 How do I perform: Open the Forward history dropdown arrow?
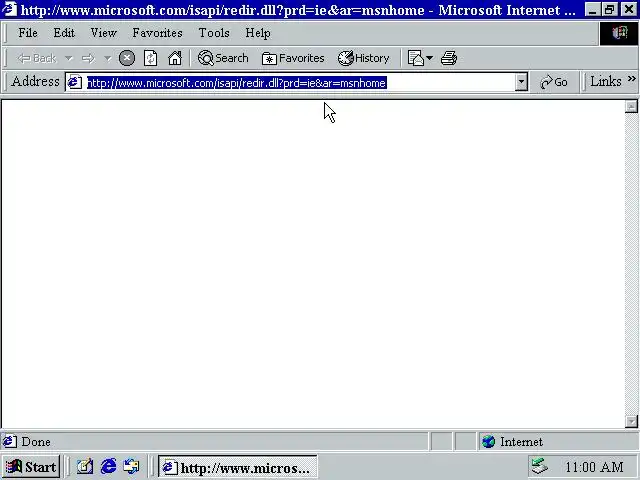pyautogui.click(x=107, y=59)
